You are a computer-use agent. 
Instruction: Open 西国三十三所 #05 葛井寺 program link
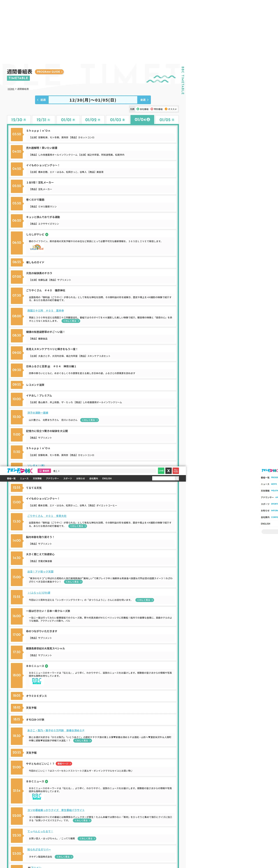coord(46,311)
